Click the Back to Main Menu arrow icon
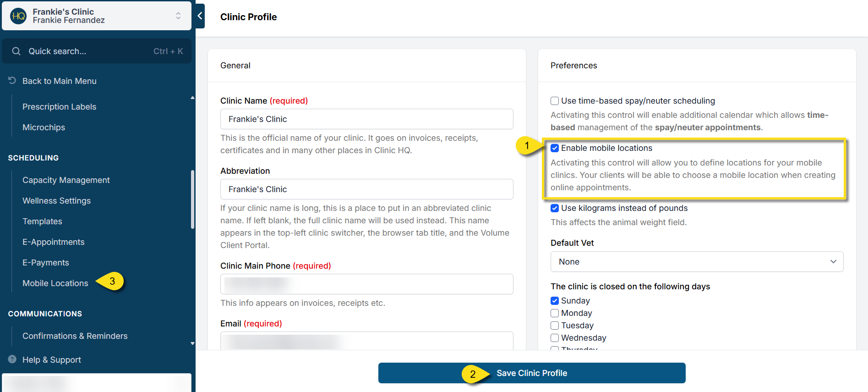Image resolution: width=868 pixels, height=392 pixels. click(12, 81)
